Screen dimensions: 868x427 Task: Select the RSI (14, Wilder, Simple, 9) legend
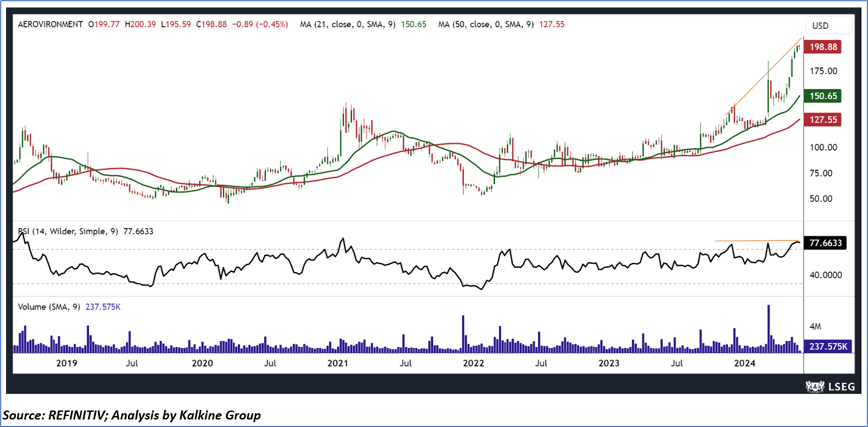click(85, 231)
